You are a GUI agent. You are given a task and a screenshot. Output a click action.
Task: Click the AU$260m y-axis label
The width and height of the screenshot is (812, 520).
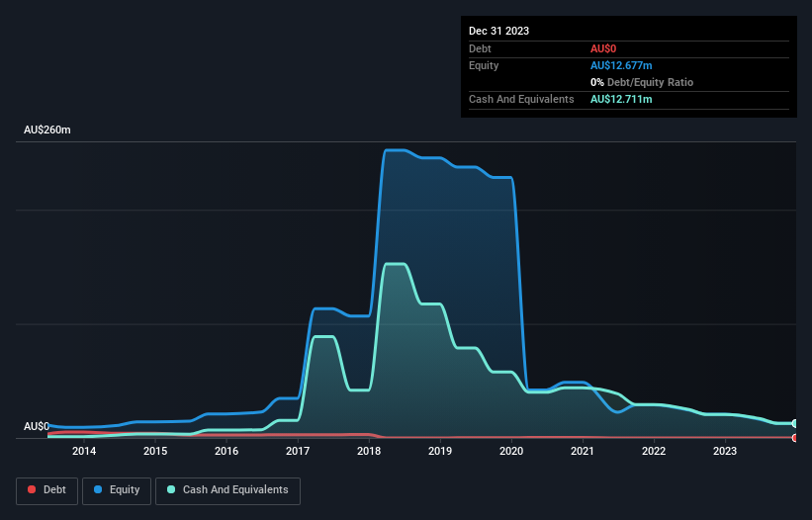coord(47,130)
